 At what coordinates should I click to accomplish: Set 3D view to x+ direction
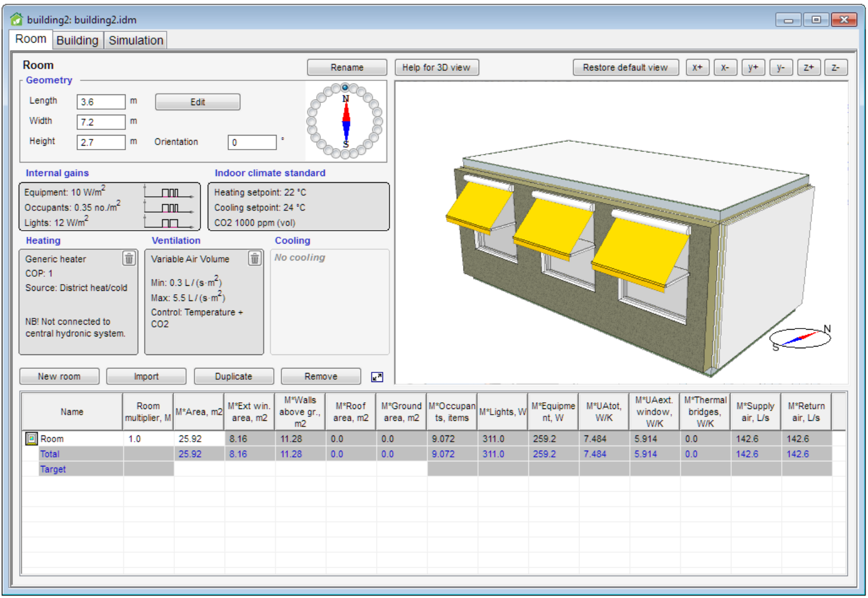(x=698, y=68)
